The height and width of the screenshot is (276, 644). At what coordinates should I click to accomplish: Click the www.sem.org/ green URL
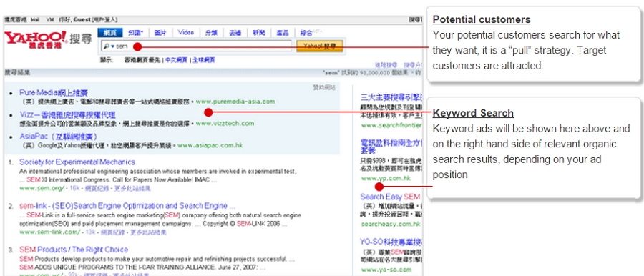tap(42, 188)
